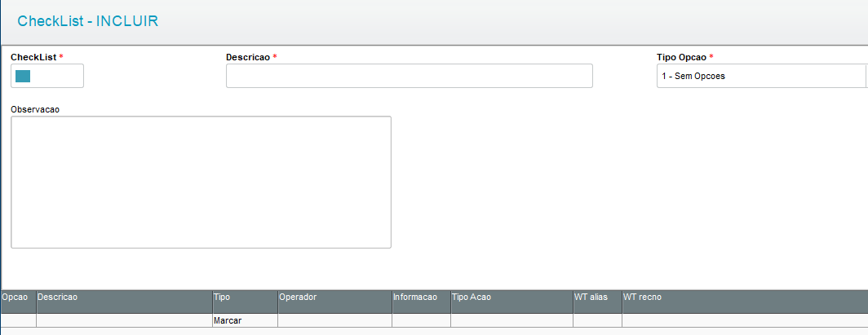The image size is (868, 335).
Task: Click the WT recno cell in first row
Action: [x=745, y=320]
